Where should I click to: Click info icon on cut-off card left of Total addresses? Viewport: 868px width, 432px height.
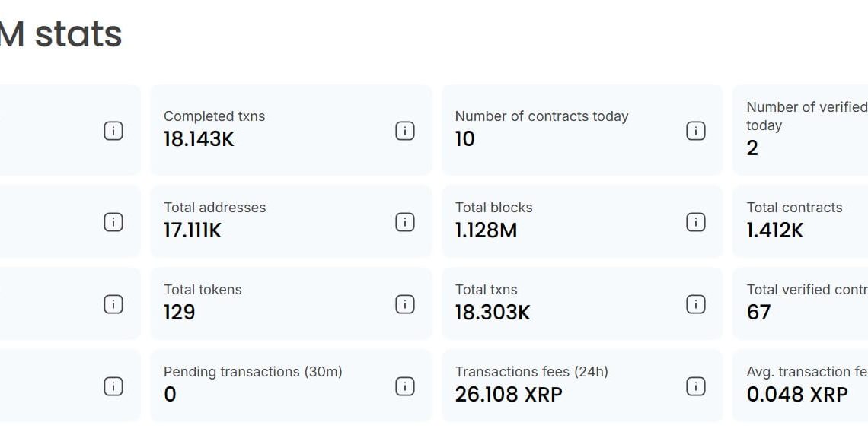click(x=113, y=222)
